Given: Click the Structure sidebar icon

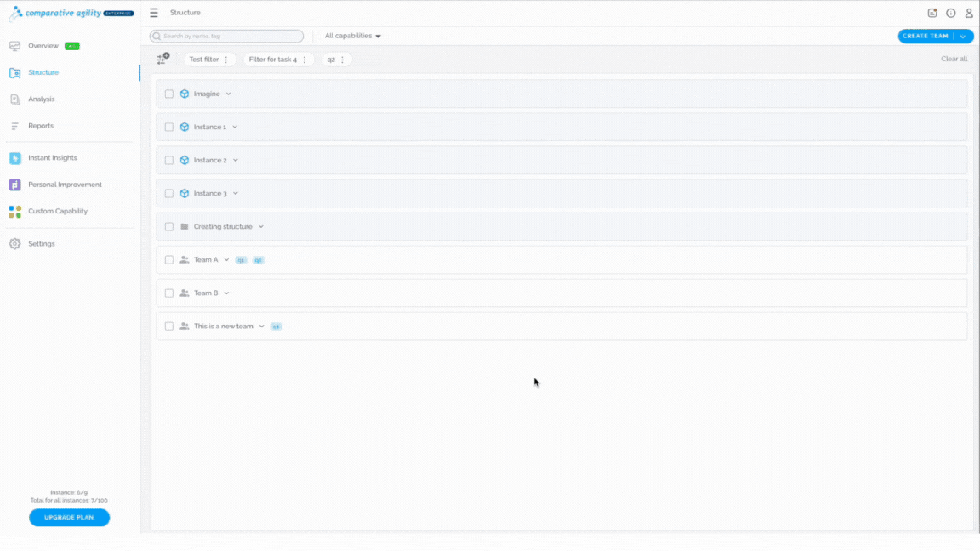Looking at the screenshot, I should pos(15,72).
